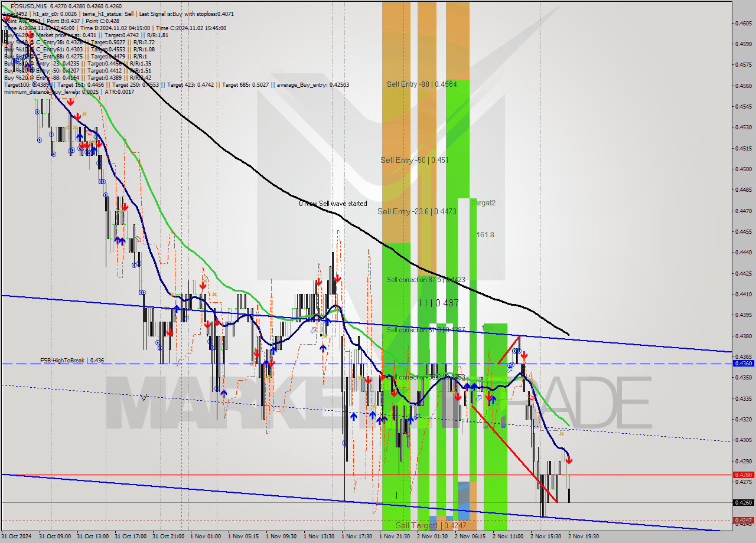Click the 'I I I 0.437' label
Viewport: 756px width, 543px height.
click(x=439, y=303)
